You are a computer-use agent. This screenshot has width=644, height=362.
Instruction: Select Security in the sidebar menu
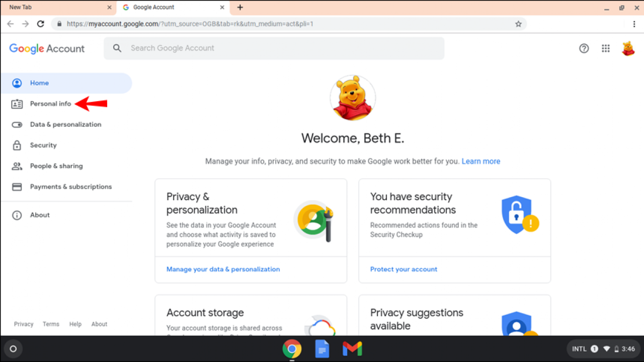[43, 145]
